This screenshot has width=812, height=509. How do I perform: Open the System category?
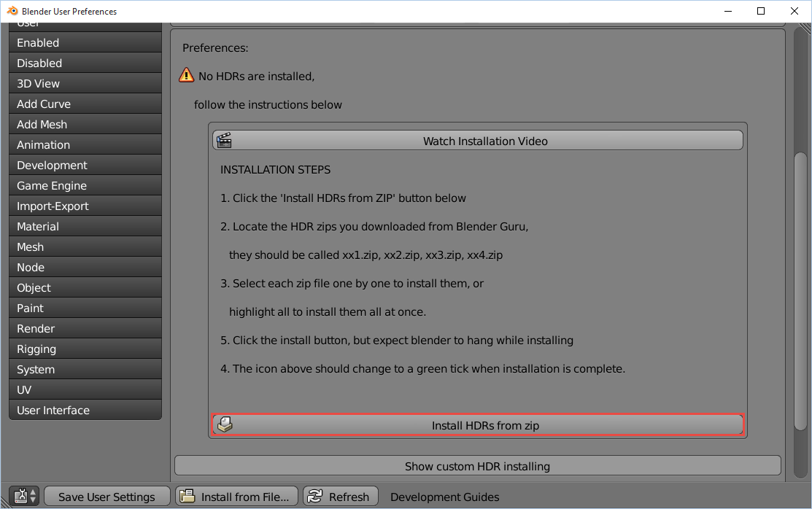point(85,369)
